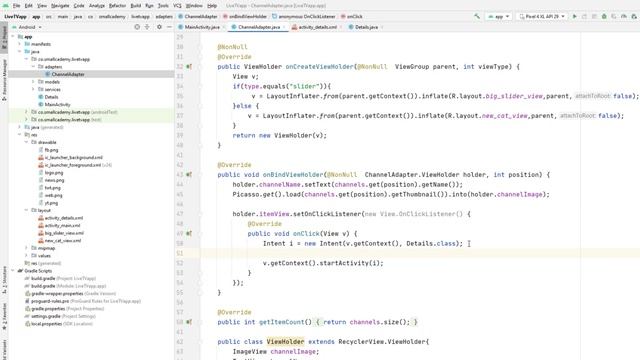
Task: Select ChannelAdapter in project tree
Action: [68, 74]
